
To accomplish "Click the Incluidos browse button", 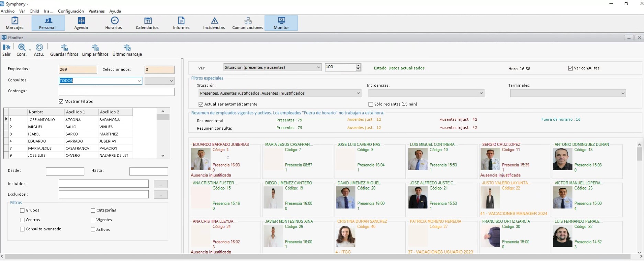I will (x=161, y=184).
